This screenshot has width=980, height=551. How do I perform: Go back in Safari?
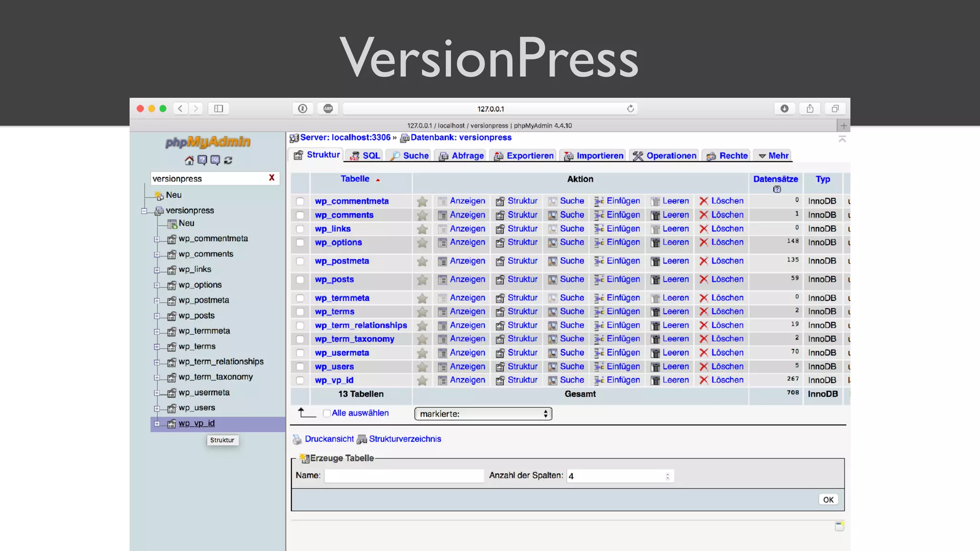[x=180, y=109]
